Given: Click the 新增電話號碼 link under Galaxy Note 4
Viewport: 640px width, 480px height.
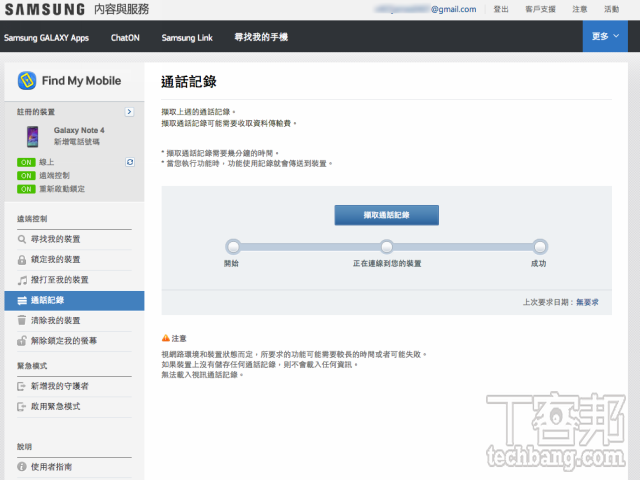Looking at the screenshot, I should point(77,142).
